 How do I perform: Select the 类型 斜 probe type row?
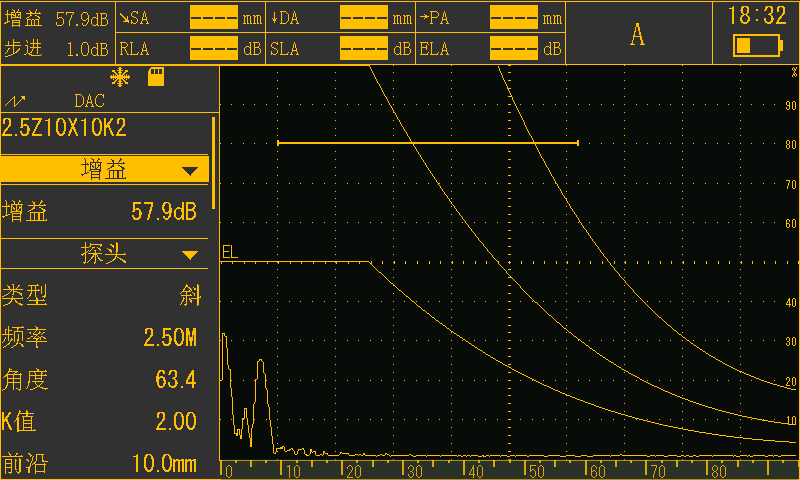pyautogui.click(x=104, y=295)
